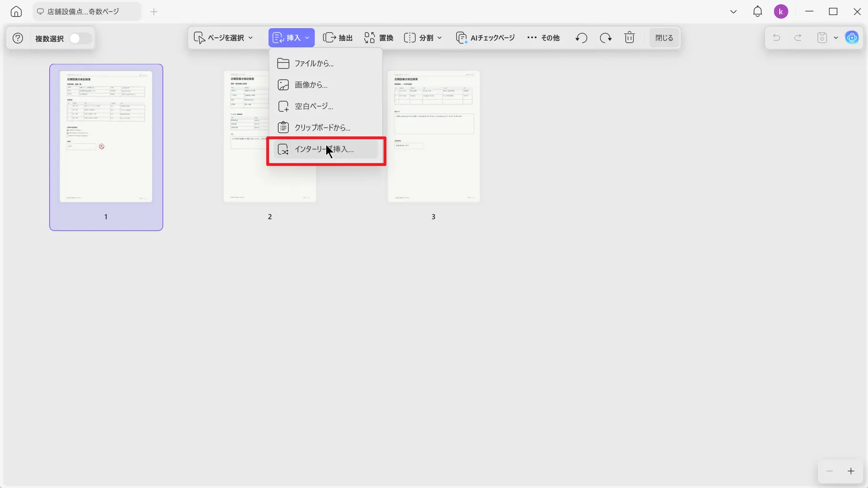Open the AI assistant icon
868x488 pixels.
point(852,38)
